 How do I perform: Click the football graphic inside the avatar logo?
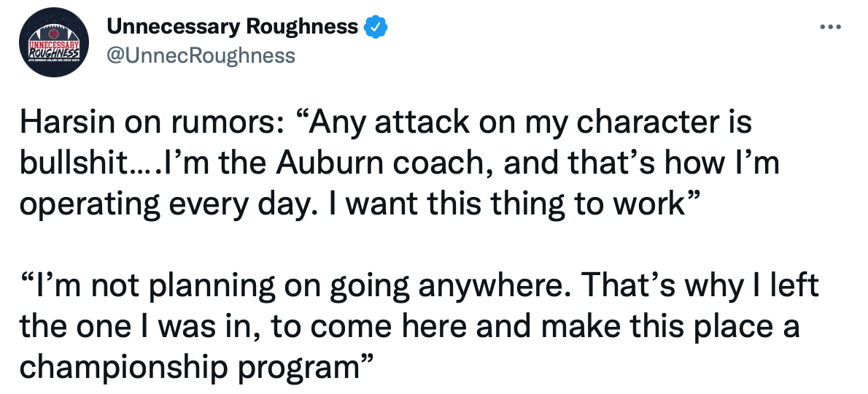pyautogui.click(x=53, y=31)
